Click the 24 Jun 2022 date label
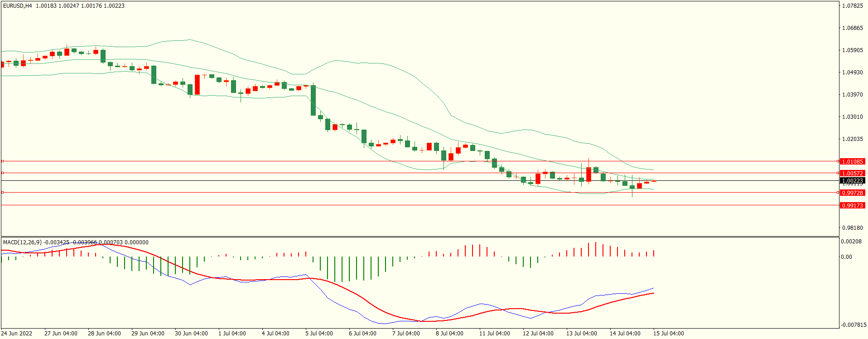Image resolution: width=868 pixels, height=339 pixels. pyautogui.click(x=17, y=334)
